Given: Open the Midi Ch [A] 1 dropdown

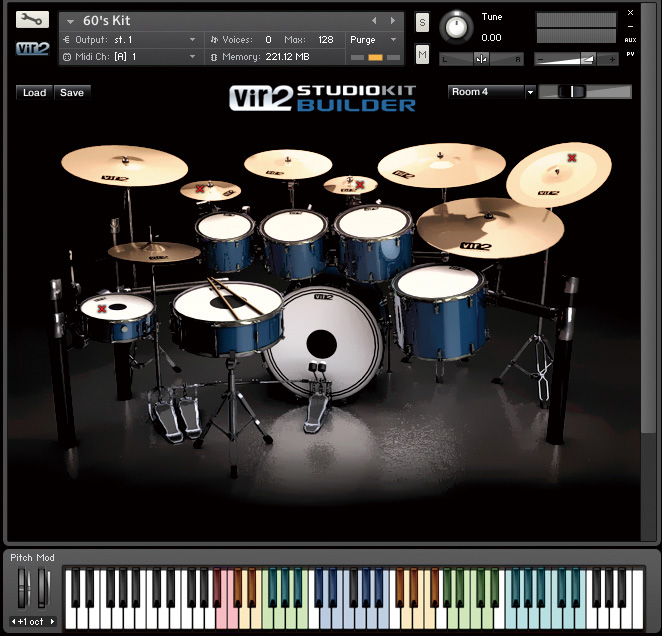Looking at the screenshot, I should [x=193, y=57].
